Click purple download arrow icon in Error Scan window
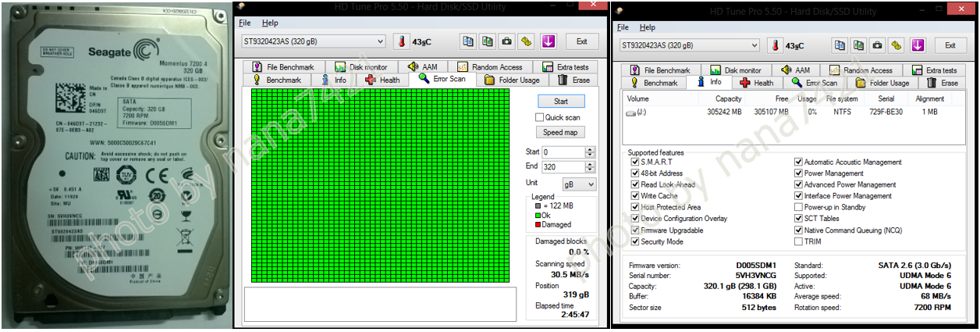The height and width of the screenshot is (332, 980). tap(548, 41)
